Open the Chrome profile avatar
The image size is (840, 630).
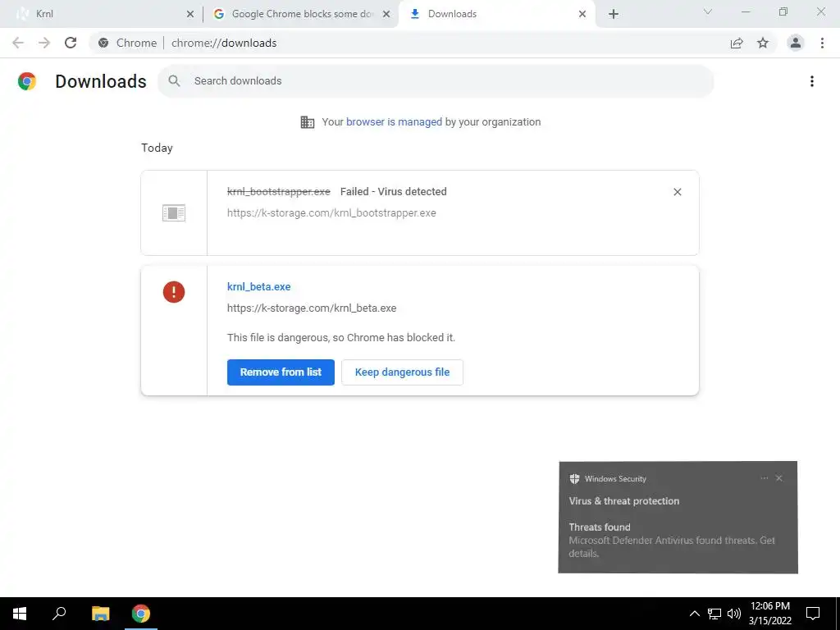tap(796, 43)
